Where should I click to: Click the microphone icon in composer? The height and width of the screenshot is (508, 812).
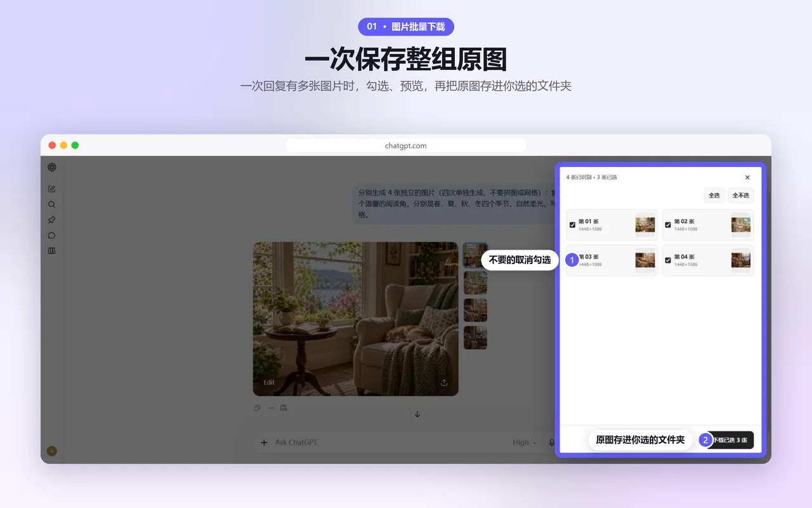tap(551, 443)
